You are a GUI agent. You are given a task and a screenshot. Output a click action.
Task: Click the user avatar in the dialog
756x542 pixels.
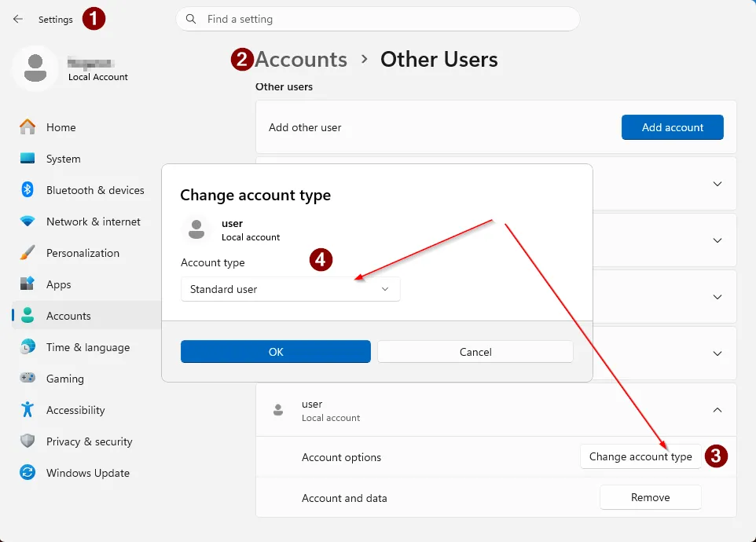pos(196,229)
